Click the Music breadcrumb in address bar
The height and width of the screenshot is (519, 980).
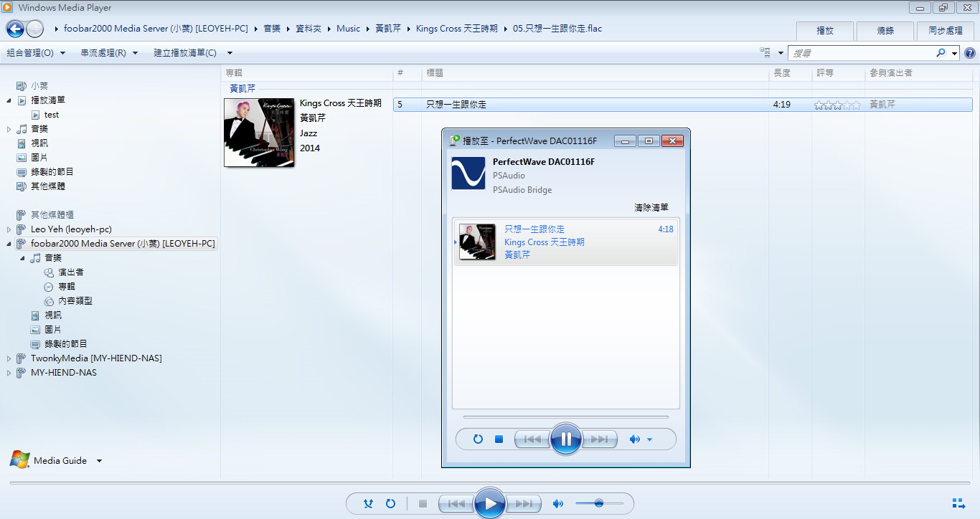[349, 29]
